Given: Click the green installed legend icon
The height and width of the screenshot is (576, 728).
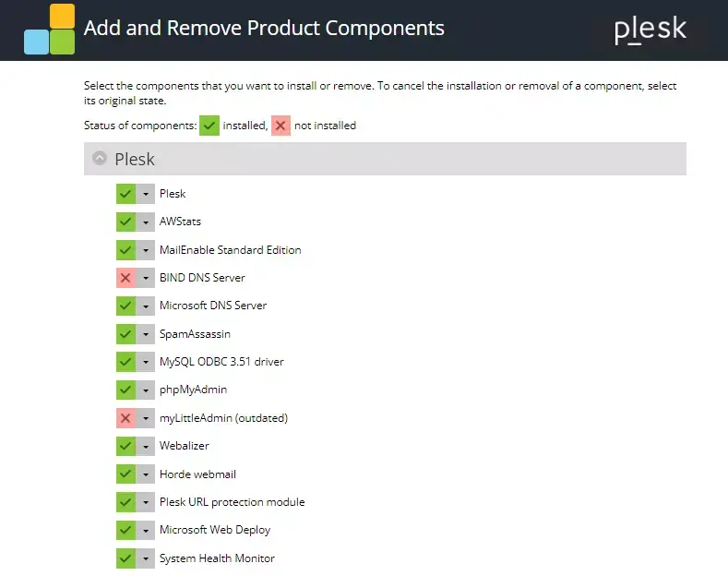Looking at the screenshot, I should pos(209,126).
